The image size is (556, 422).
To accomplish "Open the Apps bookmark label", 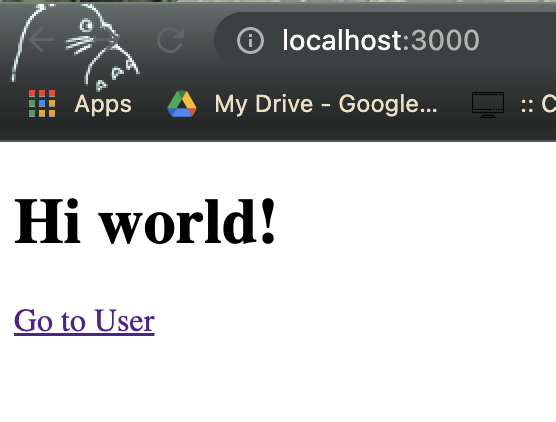I will tap(103, 104).
